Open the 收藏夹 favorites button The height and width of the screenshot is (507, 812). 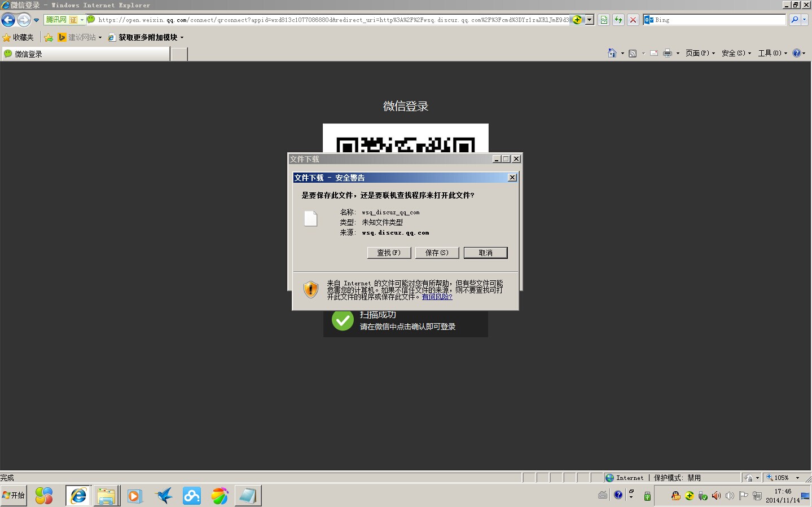pos(18,37)
